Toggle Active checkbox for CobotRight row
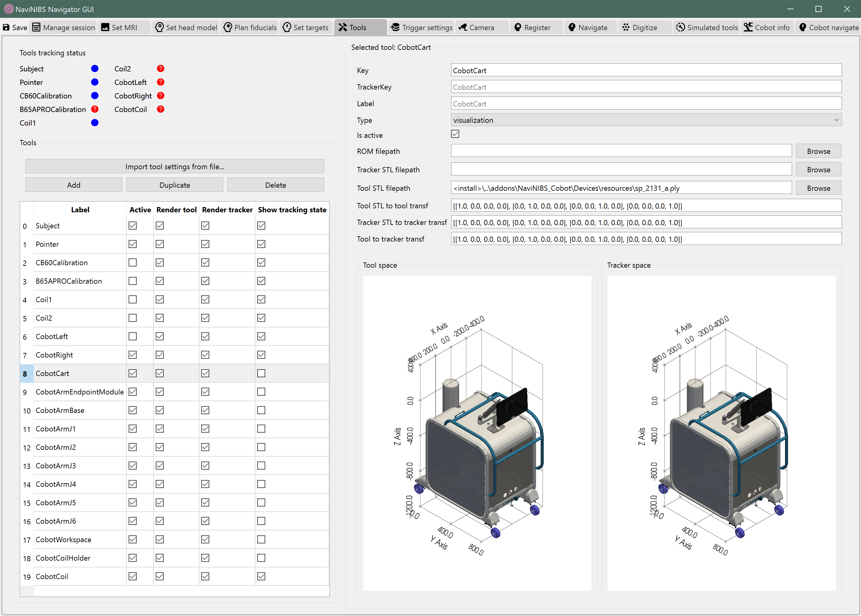 point(132,355)
